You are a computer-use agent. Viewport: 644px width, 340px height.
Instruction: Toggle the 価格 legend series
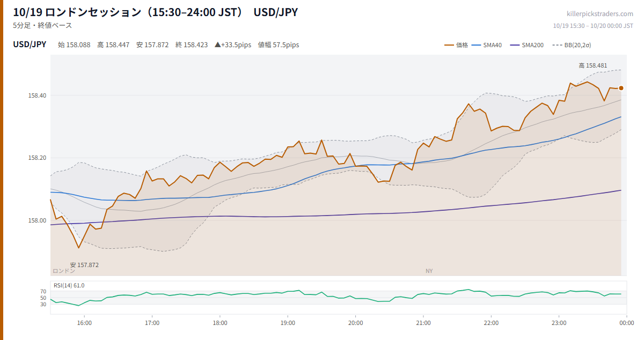[456, 45]
